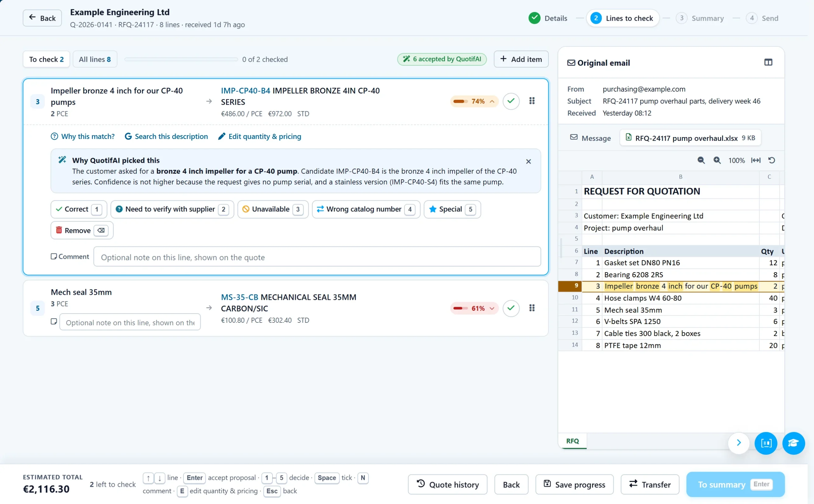This screenshot has width=814, height=504.
Task: Mark line as Correct
Action: click(79, 209)
